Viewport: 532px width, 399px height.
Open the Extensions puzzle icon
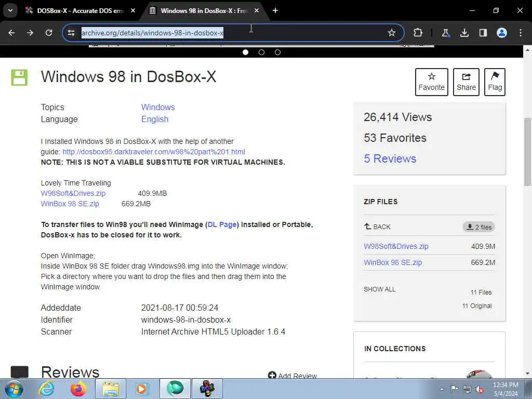point(418,33)
